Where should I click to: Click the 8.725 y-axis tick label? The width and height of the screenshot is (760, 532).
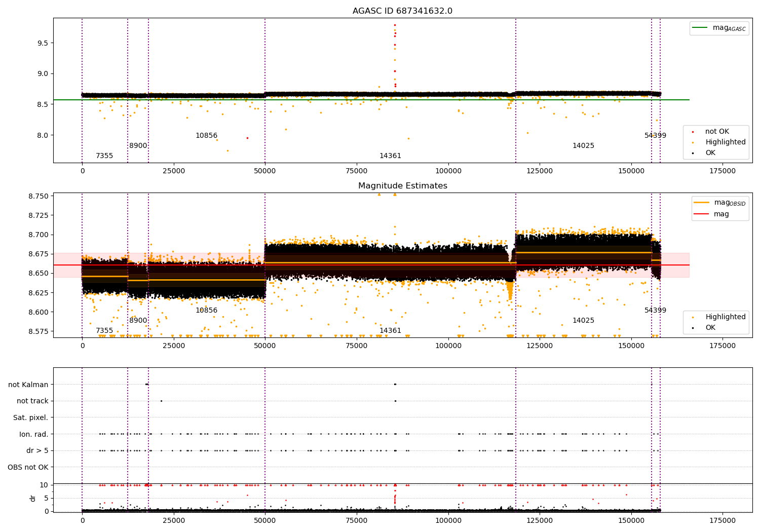[x=39, y=215]
